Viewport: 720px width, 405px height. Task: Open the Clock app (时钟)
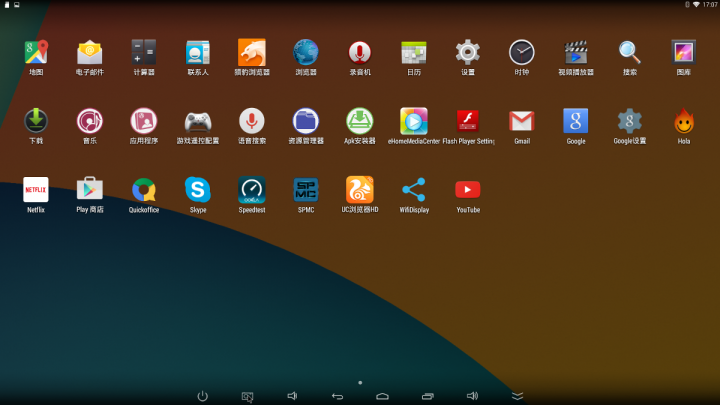(x=522, y=52)
